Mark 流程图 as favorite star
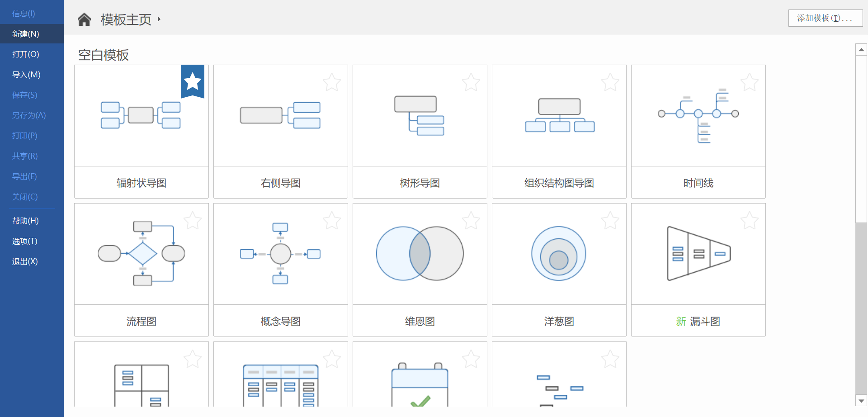 (193, 220)
